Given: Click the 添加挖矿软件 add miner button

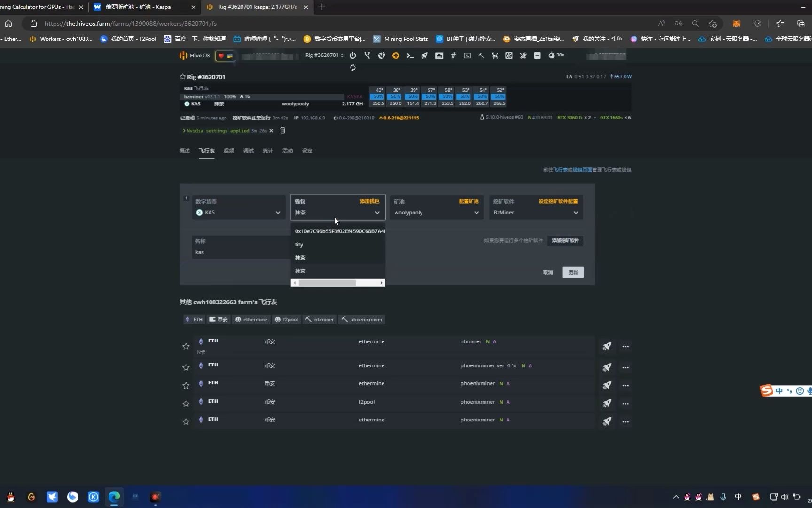Looking at the screenshot, I should click(x=565, y=240).
